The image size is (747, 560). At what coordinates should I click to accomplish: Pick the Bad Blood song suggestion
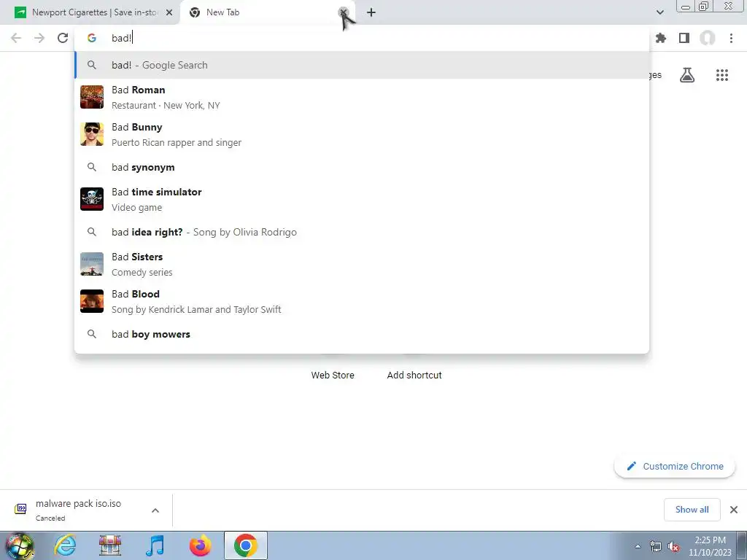(x=362, y=301)
